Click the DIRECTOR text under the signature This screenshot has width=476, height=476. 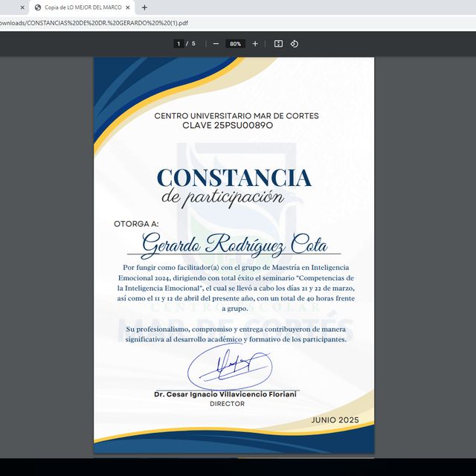point(227,404)
